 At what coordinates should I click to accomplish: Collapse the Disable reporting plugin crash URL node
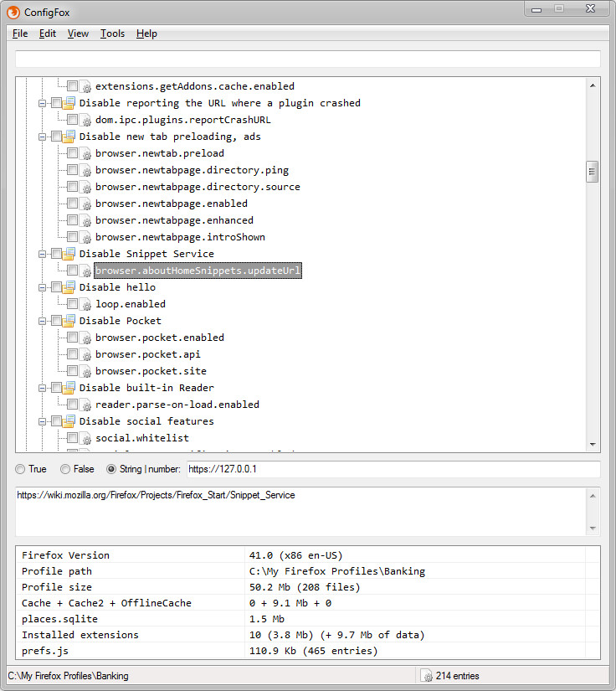point(42,104)
